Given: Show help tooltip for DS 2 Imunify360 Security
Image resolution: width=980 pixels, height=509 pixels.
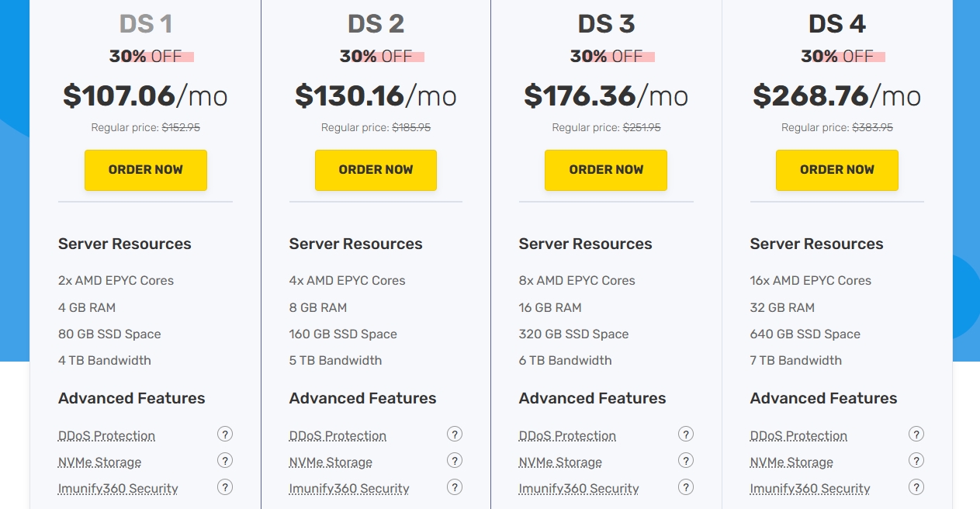Looking at the screenshot, I should click(455, 487).
